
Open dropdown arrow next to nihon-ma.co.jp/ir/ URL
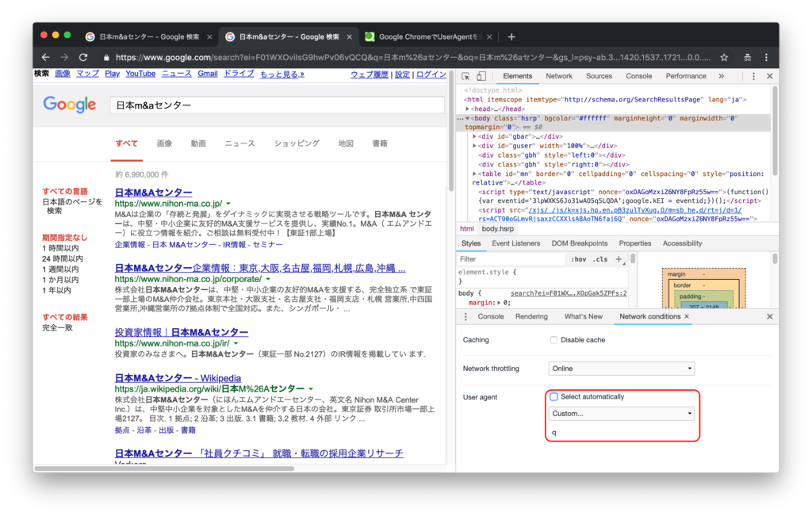click(236, 344)
